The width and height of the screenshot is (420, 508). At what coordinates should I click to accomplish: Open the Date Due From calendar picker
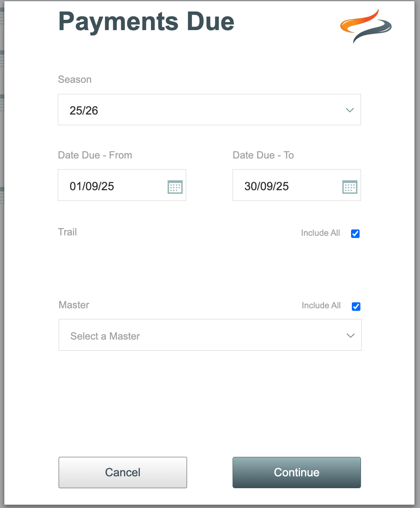pos(175,187)
